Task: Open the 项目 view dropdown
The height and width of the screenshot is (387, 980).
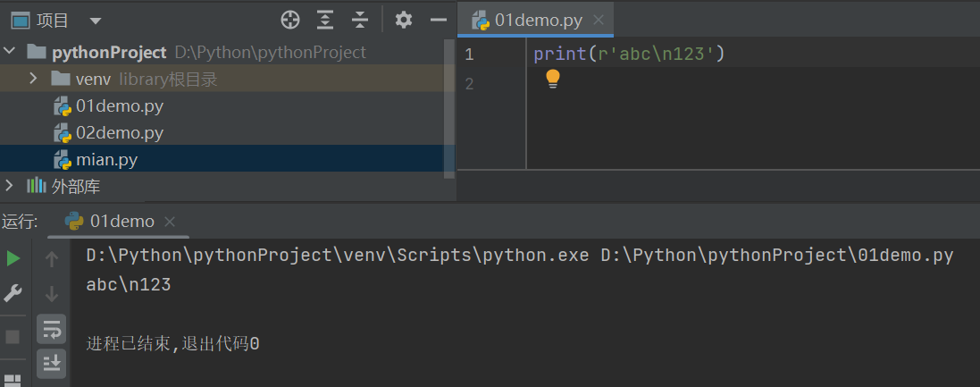Action: [x=96, y=20]
